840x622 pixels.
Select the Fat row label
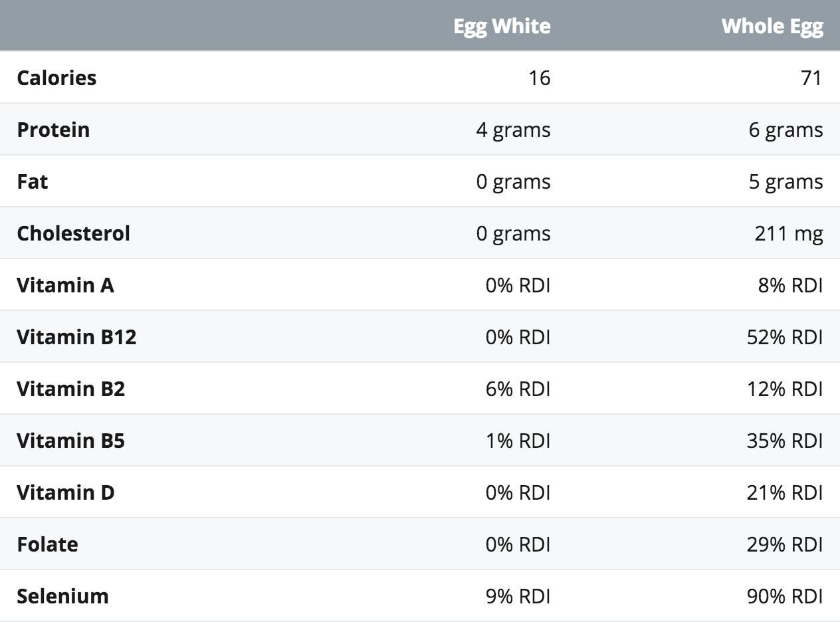32,181
